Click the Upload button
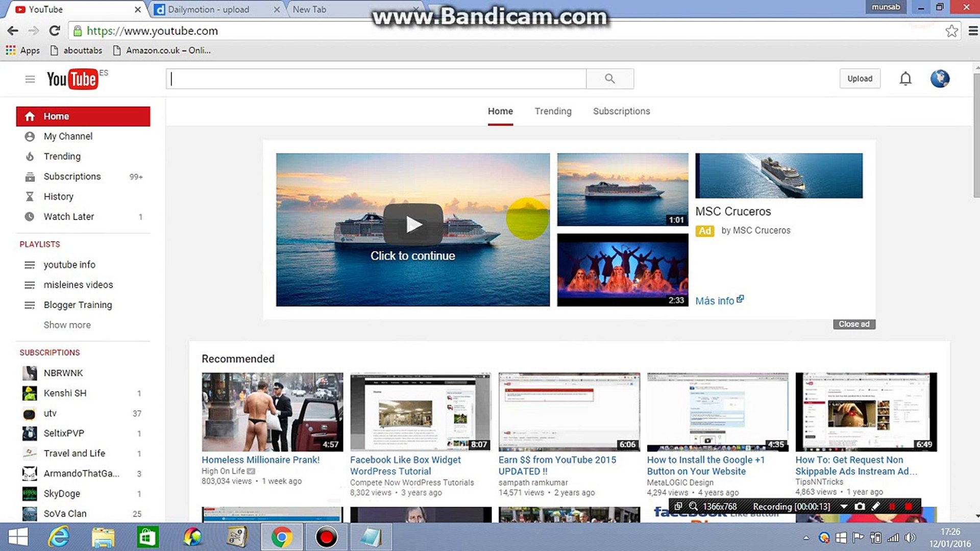Image resolution: width=980 pixels, height=551 pixels. [860, 79]
